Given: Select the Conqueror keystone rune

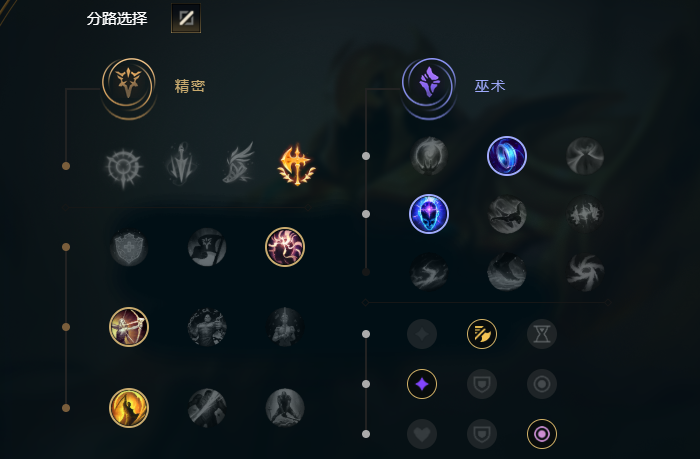Looking at the screenshot, I should 296,165.
